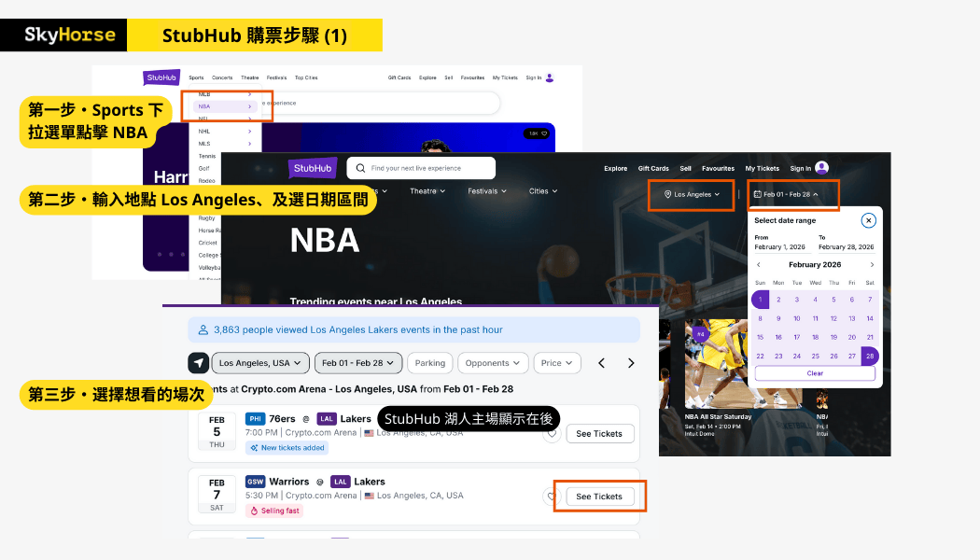Screen dimensions: 980x560
Task: Click the X icon to close the date picker
Action: pyautogui.click(x=868, y=220)
